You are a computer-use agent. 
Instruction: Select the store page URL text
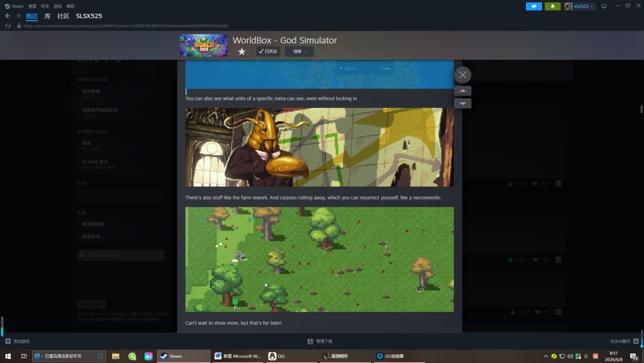point(126,26)
